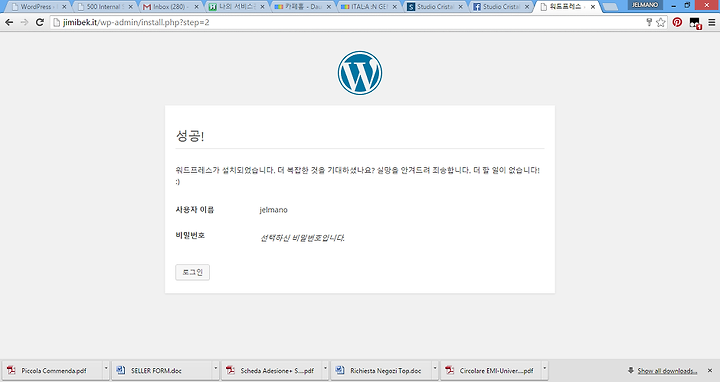Reload the page with the refresh icon
Image resolution: width=720 pixels, height=382 pixels.
[x=40, y=22]
